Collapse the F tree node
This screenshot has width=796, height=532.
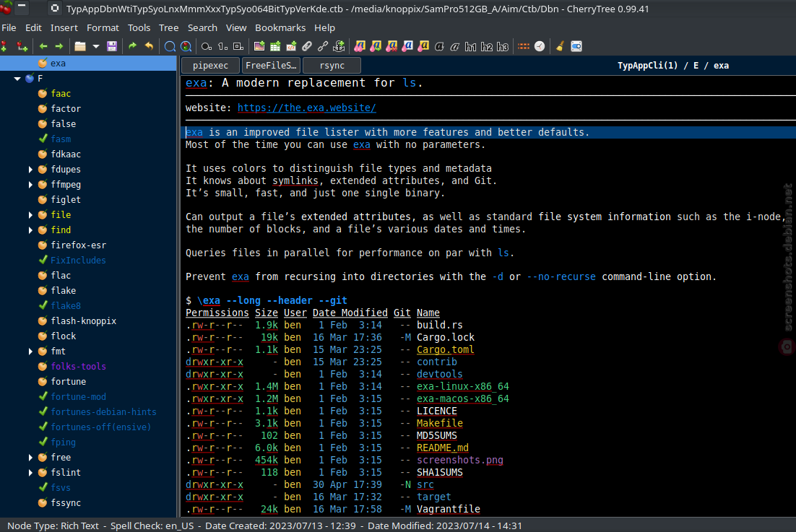17,79
